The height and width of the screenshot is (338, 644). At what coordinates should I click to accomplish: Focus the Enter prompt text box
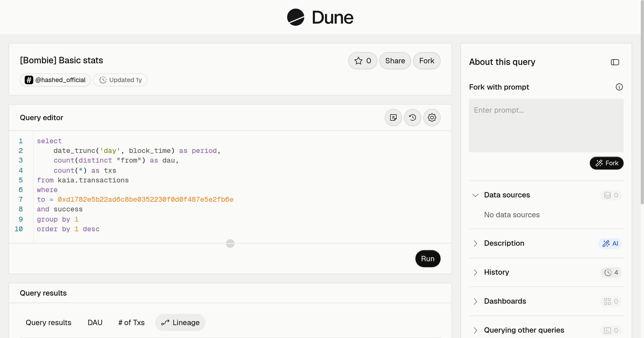(x=546, y=126)
